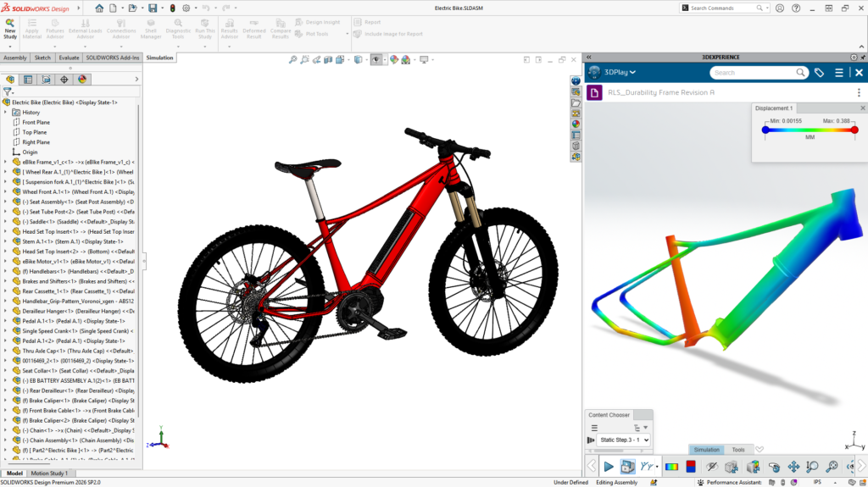The width and height of the screenshot is (868, 487).
Task: Select the FeatureManager design tree tab icon
Action: click(x=10, y=80)
